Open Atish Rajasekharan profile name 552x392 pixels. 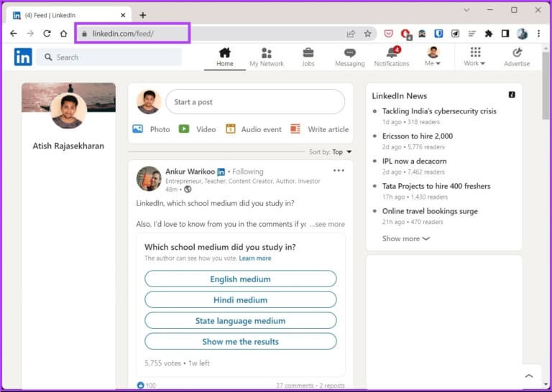[x=68, y=146]
